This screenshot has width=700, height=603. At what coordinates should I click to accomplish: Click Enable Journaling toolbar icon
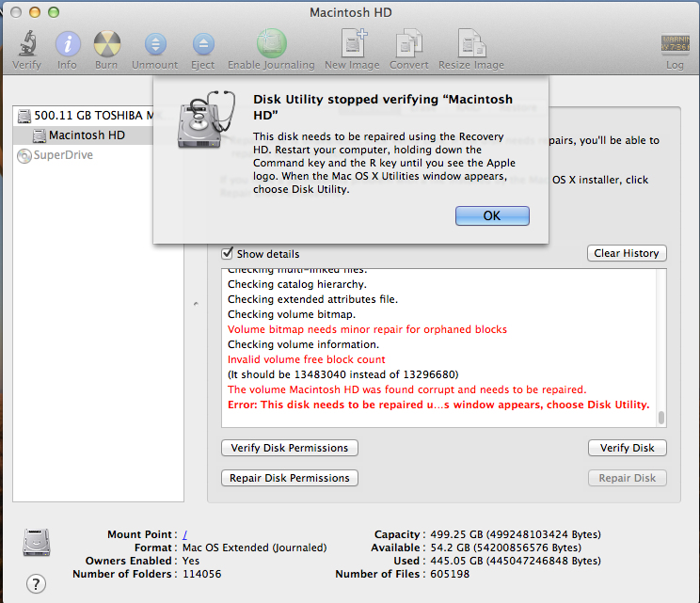(x=271, y=43)
